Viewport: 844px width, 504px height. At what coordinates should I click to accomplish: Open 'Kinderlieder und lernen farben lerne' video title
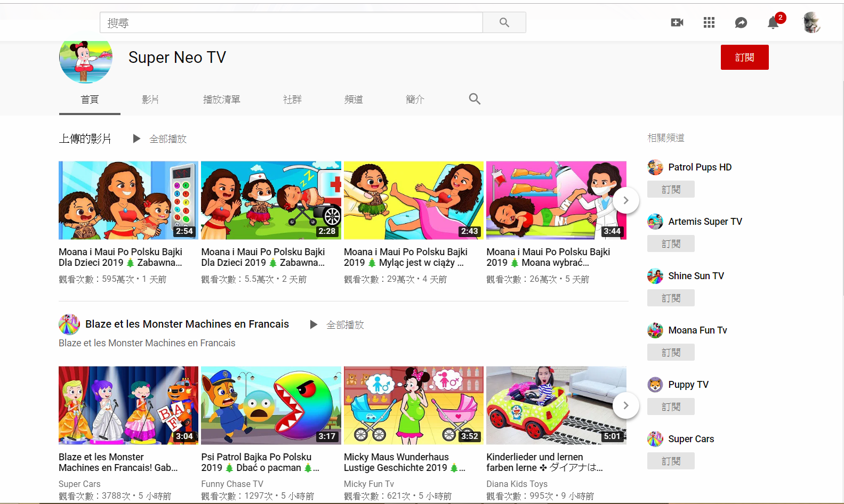(545, 462)
